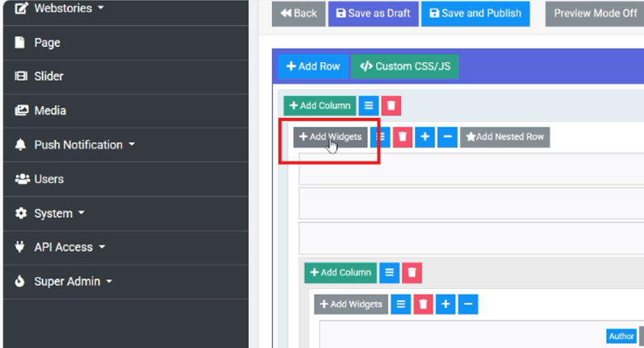The width and height of the screenshot is (644, 348).
Task: Open Users in the sidebar
Action: click(x=48, y=179)
